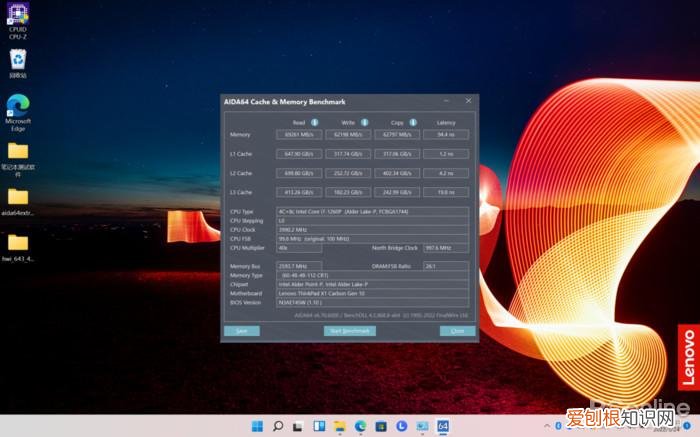This screenshot has height=437, width=700.
Task: Click the CPU Clock value field
Action: (372, 230)
